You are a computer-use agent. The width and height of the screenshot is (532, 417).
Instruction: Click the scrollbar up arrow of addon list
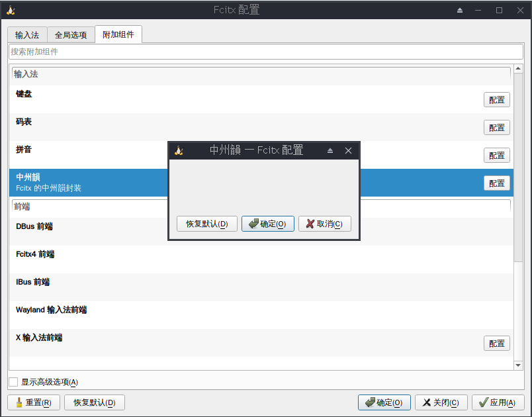(518, 69)
